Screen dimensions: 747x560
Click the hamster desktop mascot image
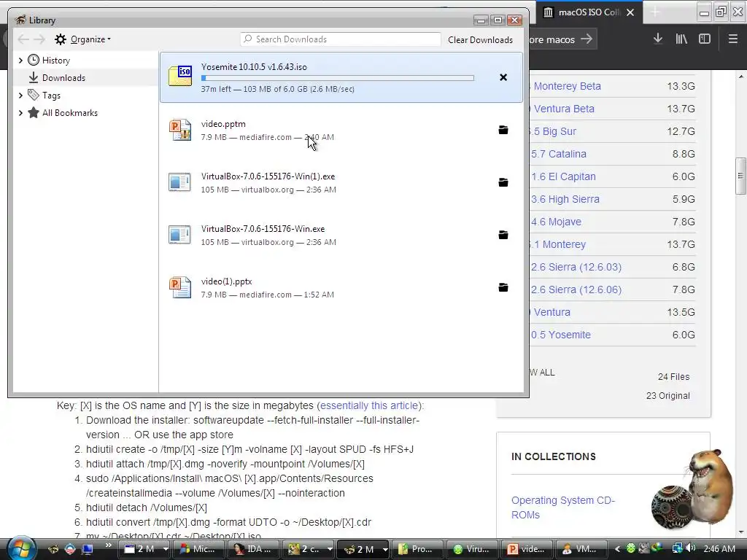[693, 489]
